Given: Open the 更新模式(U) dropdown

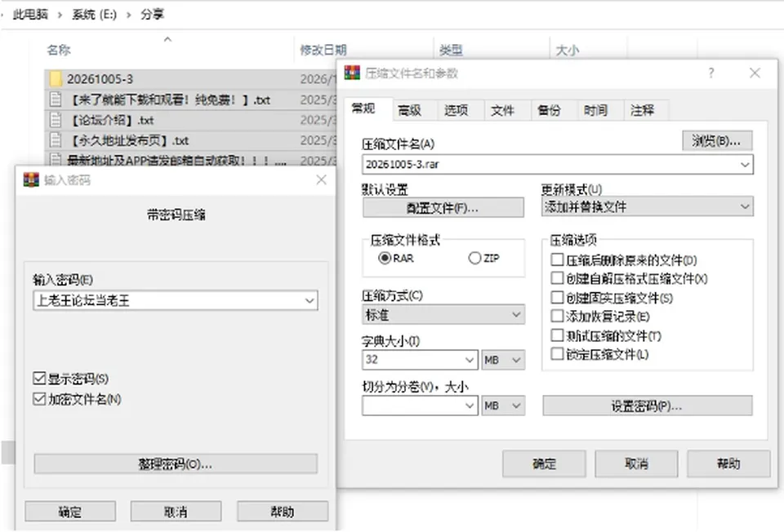Looking at the screenshot, I should tap(647, 206).
